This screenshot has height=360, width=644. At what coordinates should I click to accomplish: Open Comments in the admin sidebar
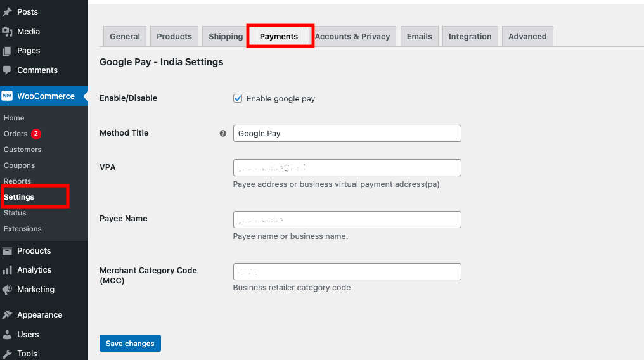pyautogui.click(x=37, y=70)
